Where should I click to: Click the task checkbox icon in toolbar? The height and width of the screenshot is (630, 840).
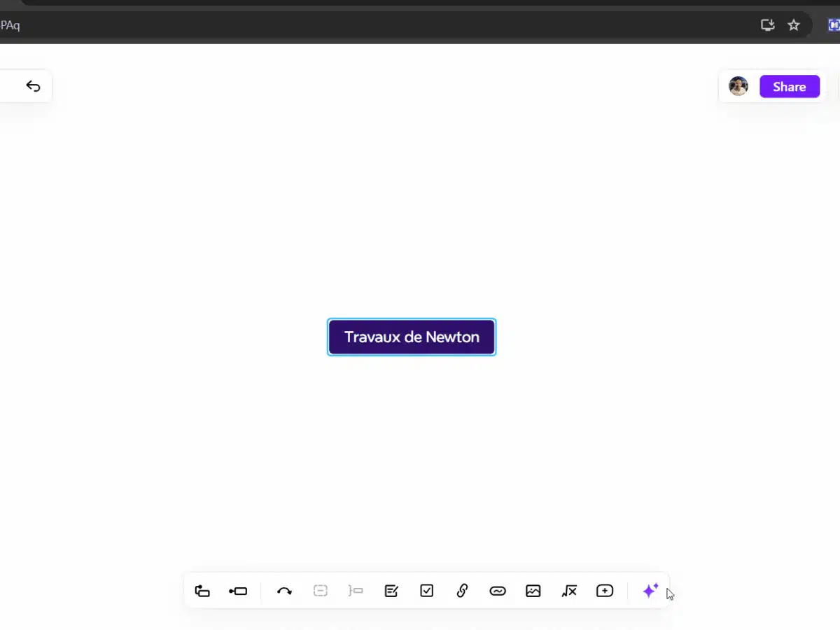pos(427,591)
